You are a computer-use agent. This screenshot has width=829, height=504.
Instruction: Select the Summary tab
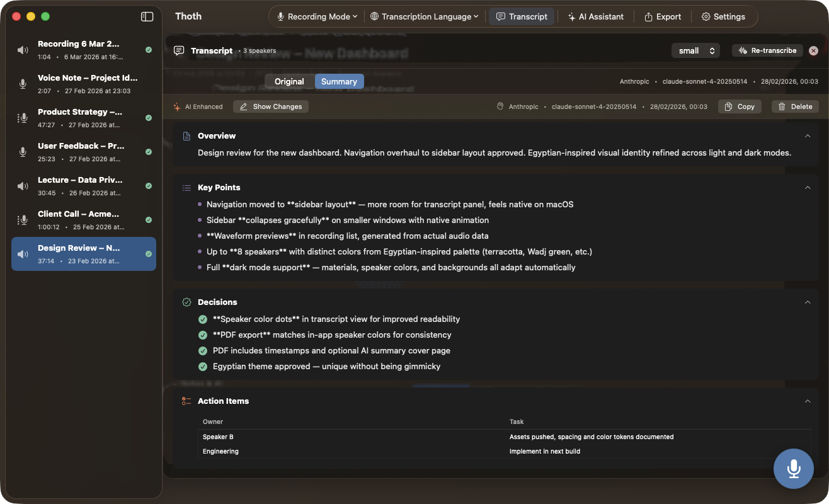339,81
